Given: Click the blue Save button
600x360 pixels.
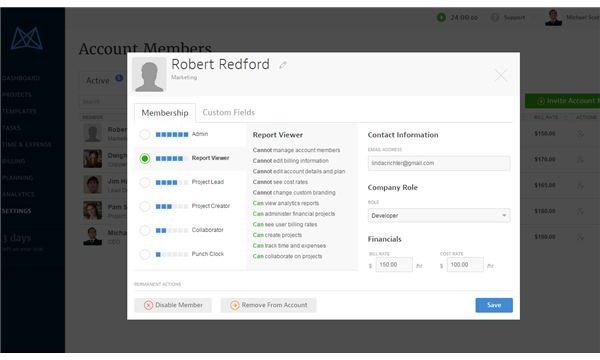Looking at the screenshot, I should [494, 305].
